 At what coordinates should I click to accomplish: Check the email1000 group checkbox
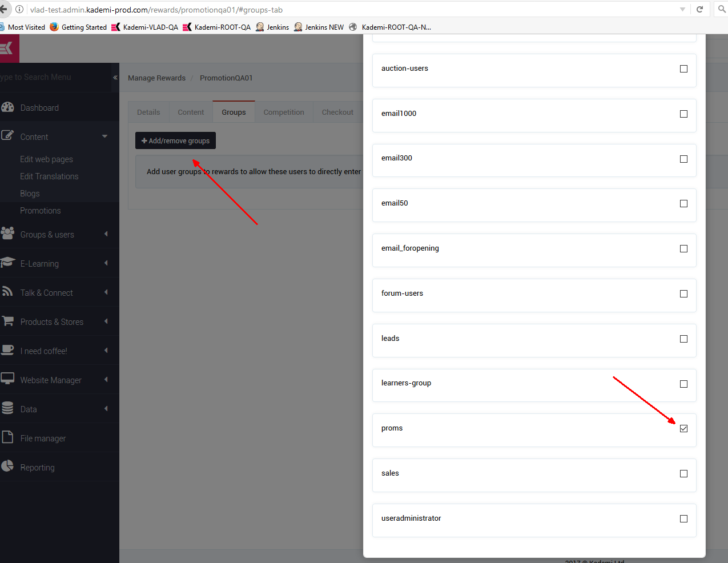(683, 114)
